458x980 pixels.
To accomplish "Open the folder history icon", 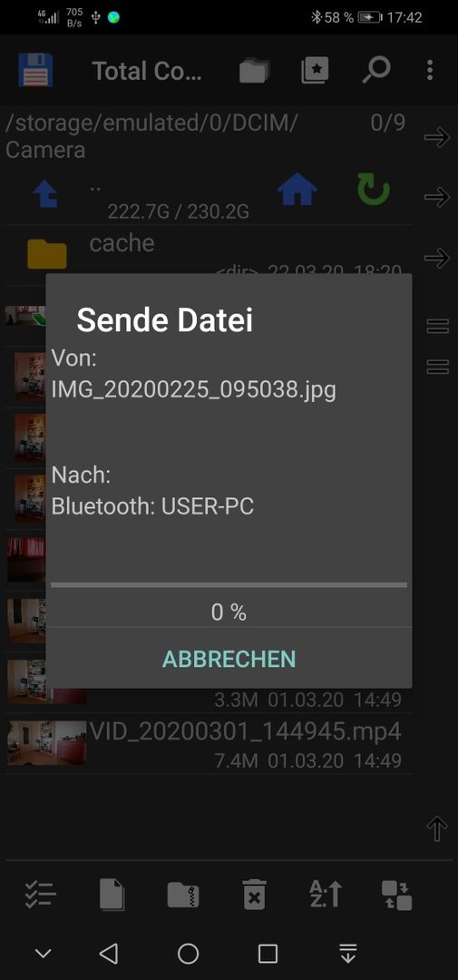I will tap(254, 71).
